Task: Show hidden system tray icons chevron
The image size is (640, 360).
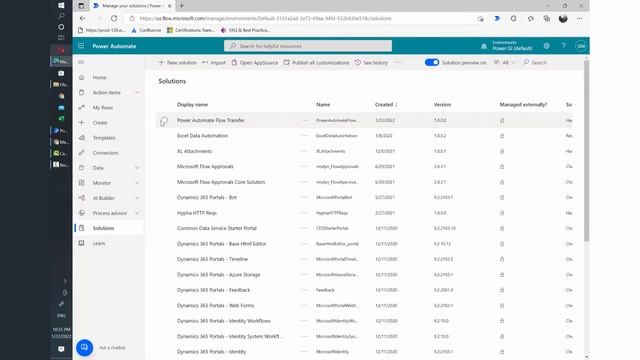Action: pyautogui.click(x=64, y=281)
